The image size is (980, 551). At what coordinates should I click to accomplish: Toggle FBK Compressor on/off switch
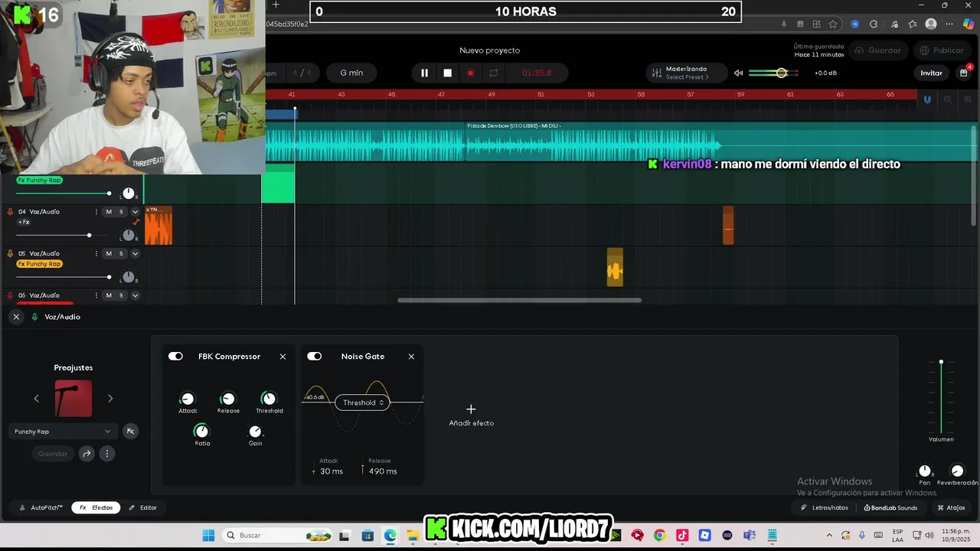175,357
